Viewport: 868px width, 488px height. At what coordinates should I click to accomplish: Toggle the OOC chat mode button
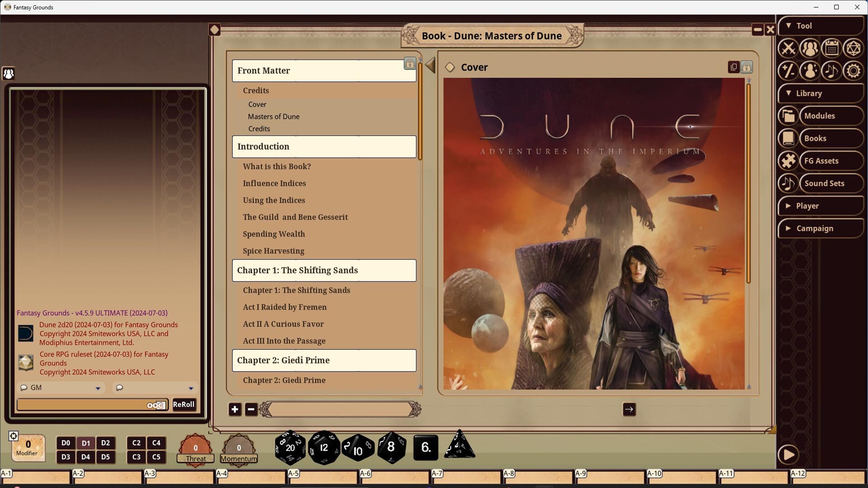coord(156,405)
